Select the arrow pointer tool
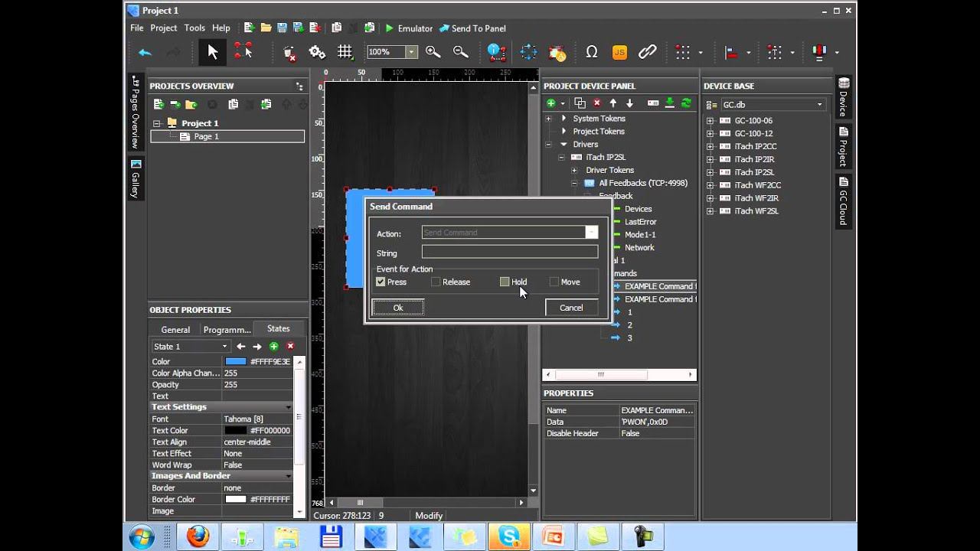Viewport: 980px width, 551px height. [213, 52]
